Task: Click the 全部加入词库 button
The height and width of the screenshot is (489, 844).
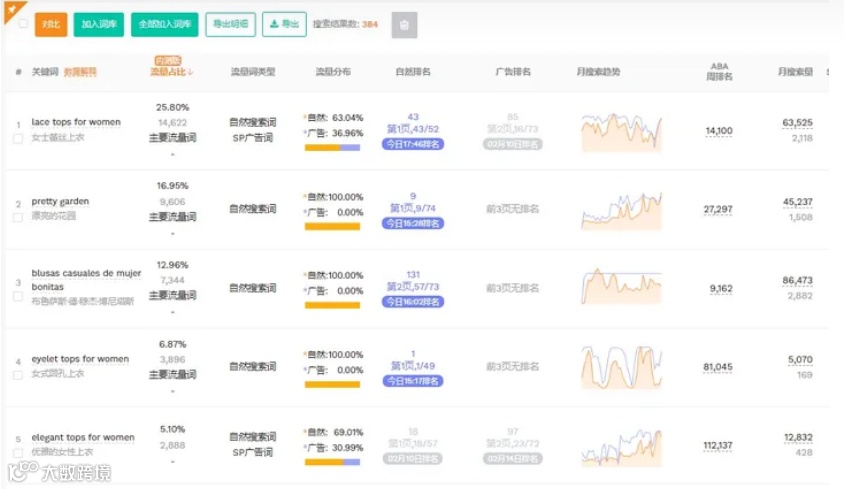Action: click(165, 24)
